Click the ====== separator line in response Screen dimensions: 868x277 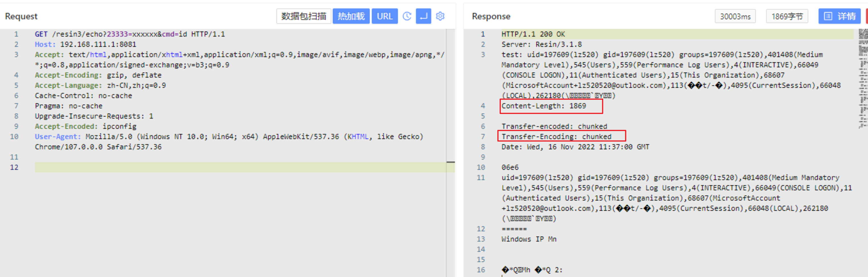(514, 229)
